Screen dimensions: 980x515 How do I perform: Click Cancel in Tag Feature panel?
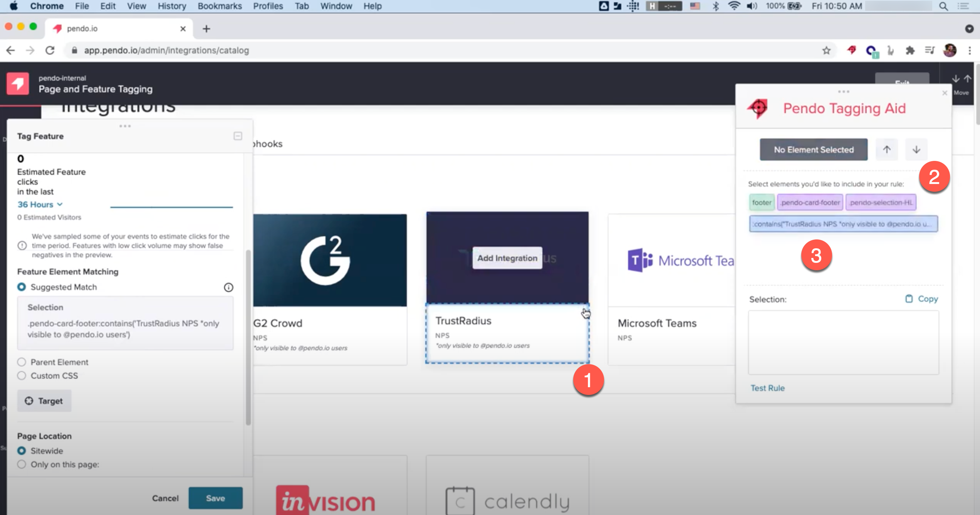pos(165,498)
